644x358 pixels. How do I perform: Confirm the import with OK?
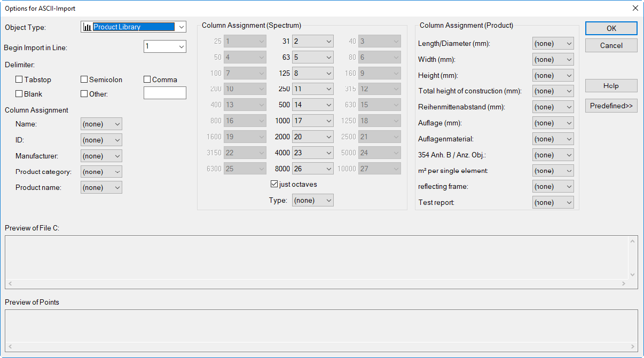click(x=611, y=28)
